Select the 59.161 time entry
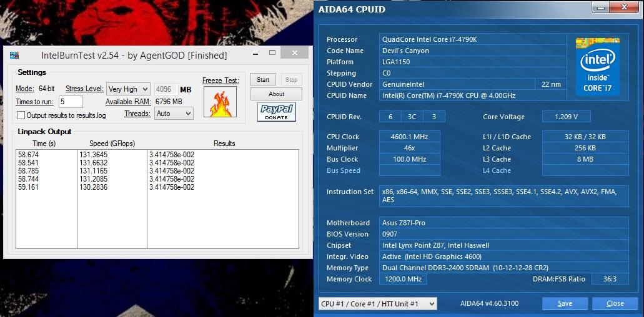Screen dimensions: 644x317 pos(27,187)
